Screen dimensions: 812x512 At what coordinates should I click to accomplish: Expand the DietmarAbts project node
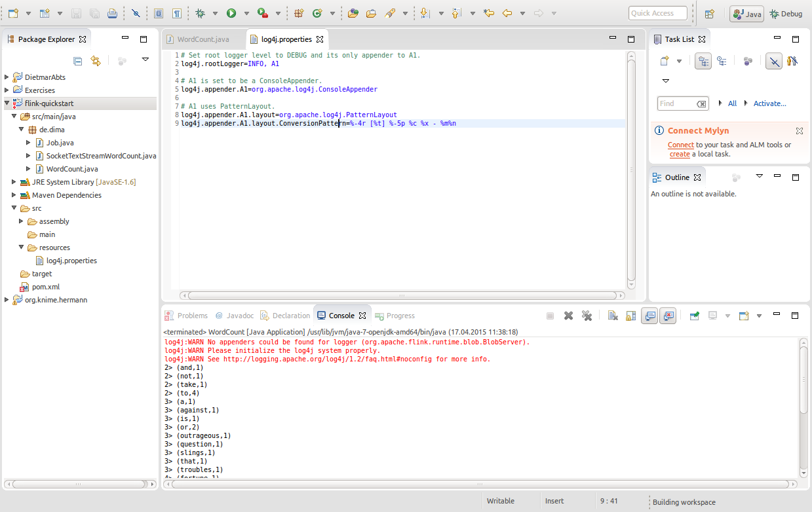click(x=7, y=77)
